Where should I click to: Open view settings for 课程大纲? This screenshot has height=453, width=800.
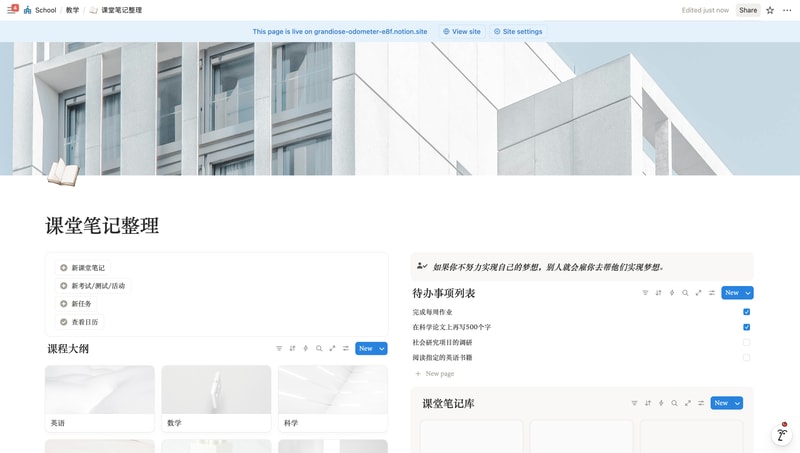click(x=345, y=348)
